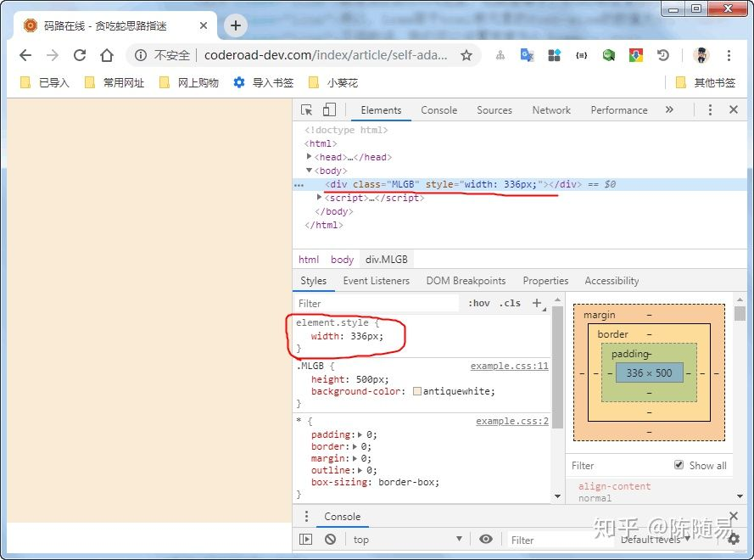This screenshot has width=754, height=560.
Task: Activate the inspect element picker tool
Action: click(307, 110)
